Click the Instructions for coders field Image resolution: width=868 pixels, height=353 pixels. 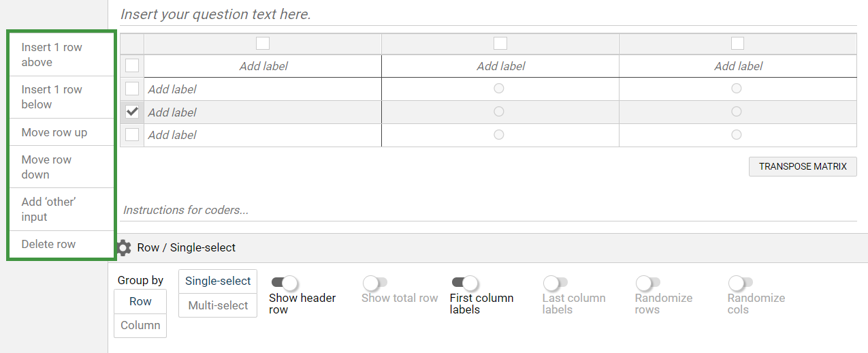(487, 210)
